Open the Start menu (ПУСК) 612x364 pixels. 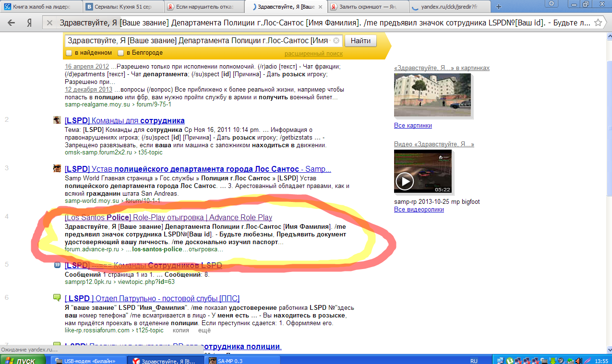click(23, 360)
